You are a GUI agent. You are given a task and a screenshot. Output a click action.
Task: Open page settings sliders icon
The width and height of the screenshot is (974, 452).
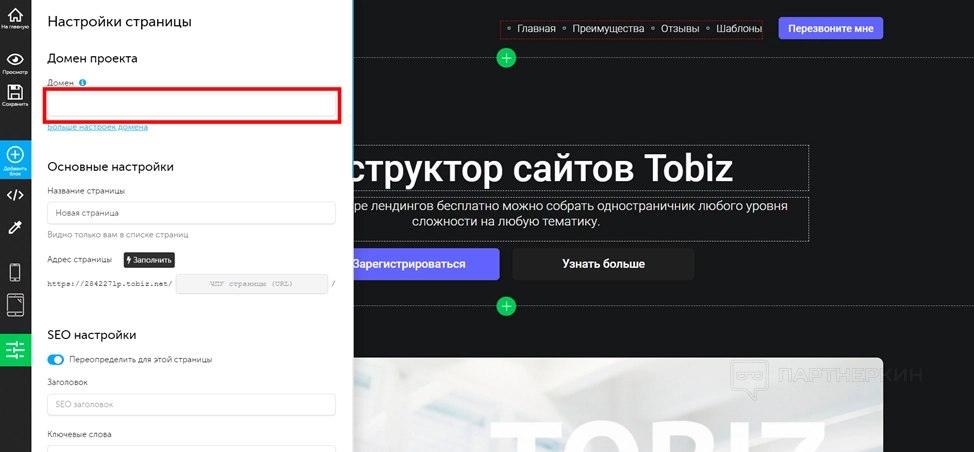point(15,350)
